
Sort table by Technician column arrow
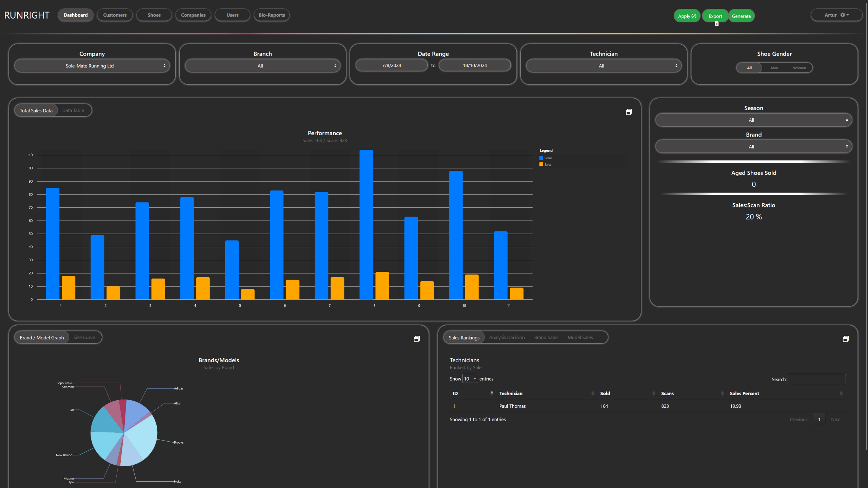coord(593,393)
